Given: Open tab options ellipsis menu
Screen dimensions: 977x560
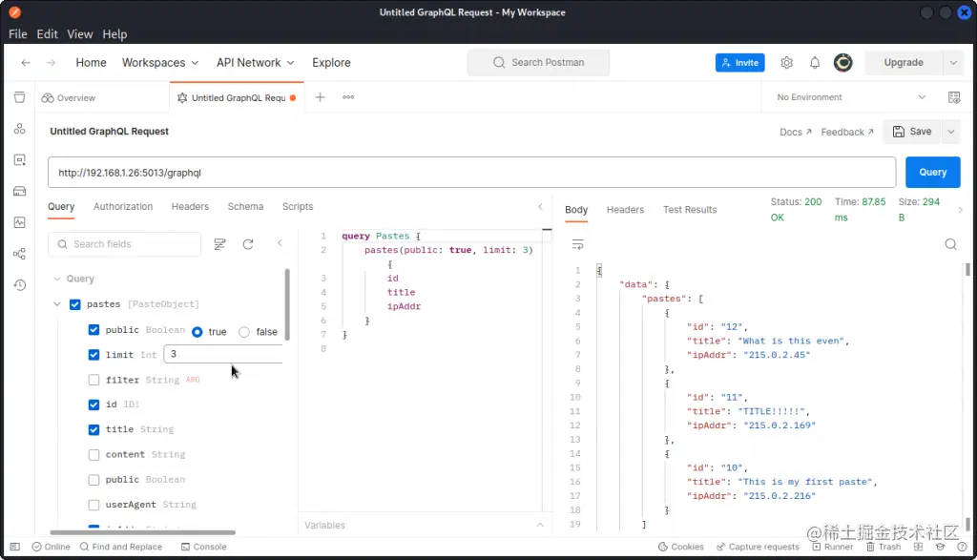Looking at the screenshot, I should 348,97.
